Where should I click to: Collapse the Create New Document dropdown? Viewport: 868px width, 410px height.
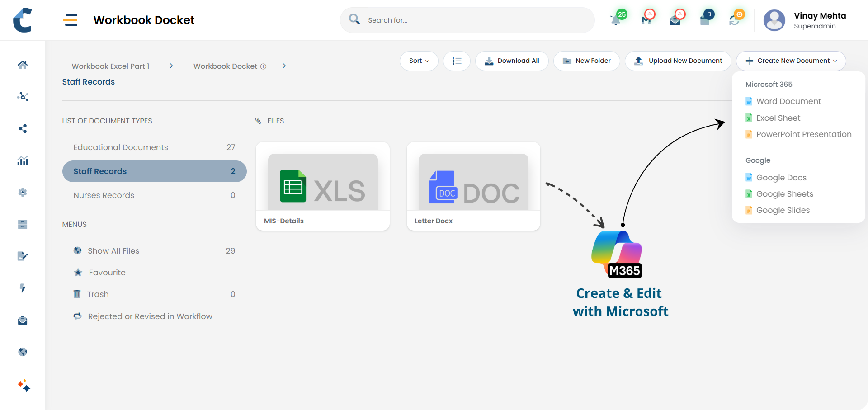click(791, 61)
